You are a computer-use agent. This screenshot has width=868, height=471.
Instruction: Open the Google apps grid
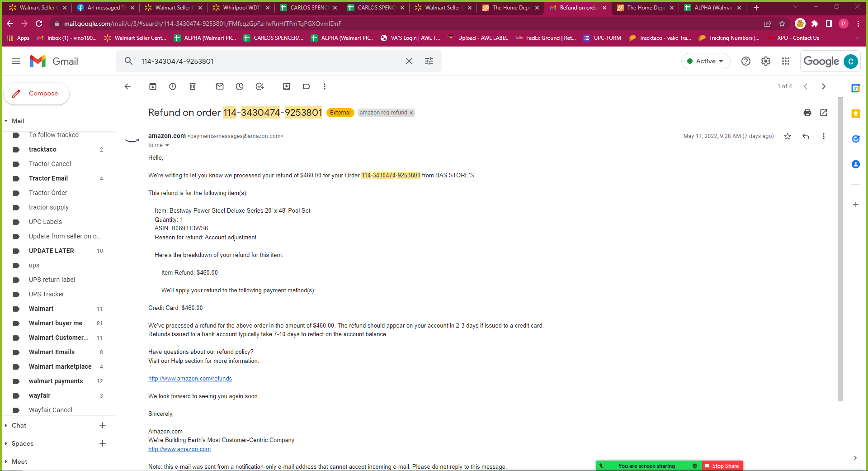pyautogui.click(x=786, y=61)
